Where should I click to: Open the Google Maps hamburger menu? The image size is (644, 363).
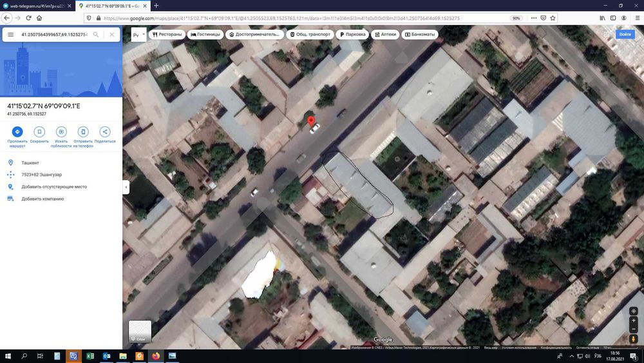click(11, 35)
